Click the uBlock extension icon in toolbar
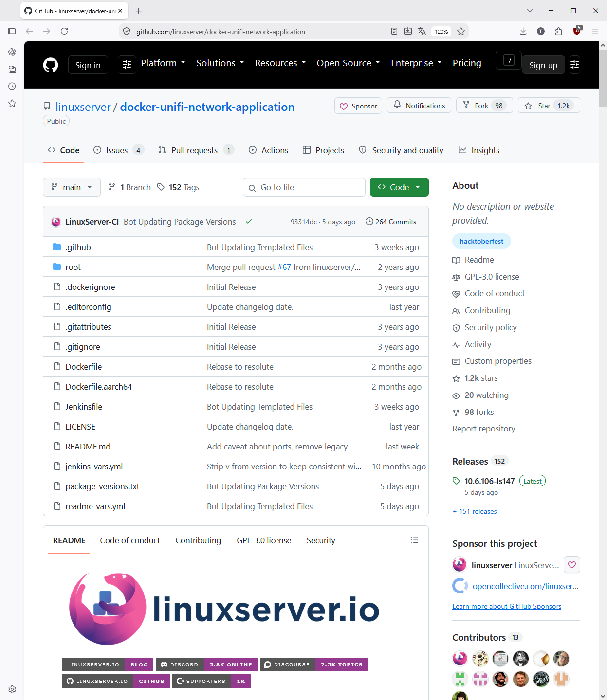The height and width of the screenshot is (700, 607). pos(577,31)
